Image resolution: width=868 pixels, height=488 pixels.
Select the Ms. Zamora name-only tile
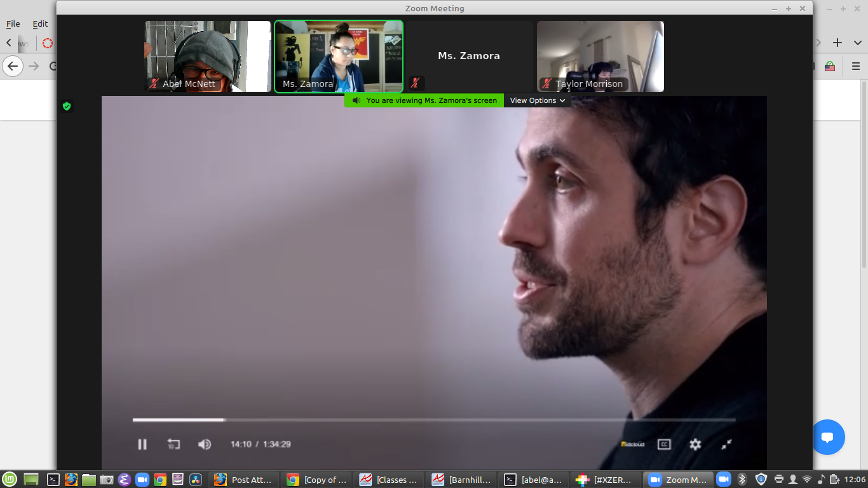coord(470,57)
